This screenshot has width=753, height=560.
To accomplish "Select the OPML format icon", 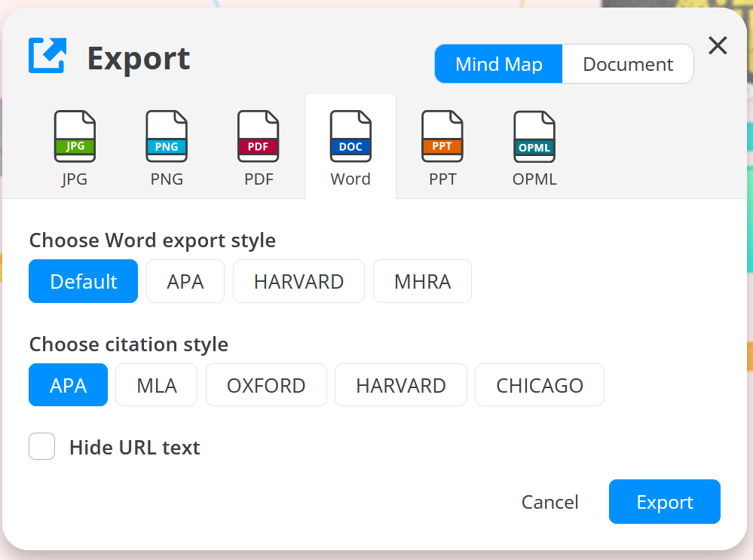I will click(x=534, y=136).
